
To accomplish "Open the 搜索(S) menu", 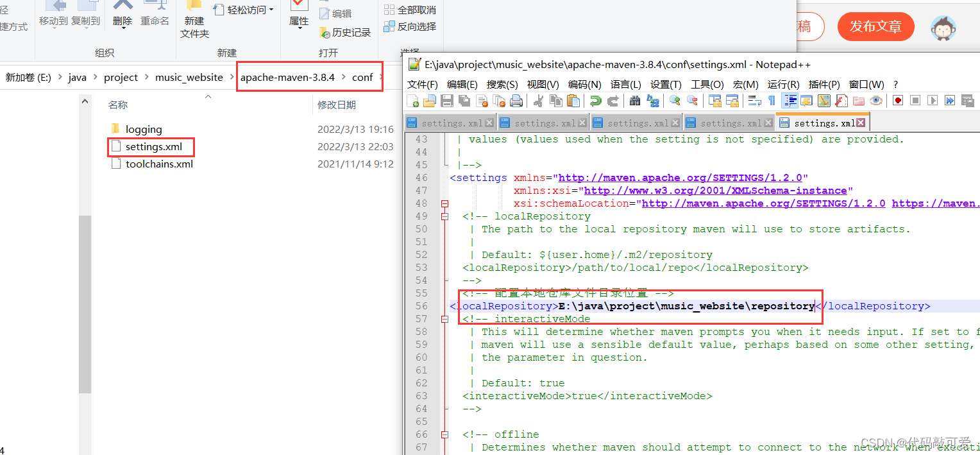I will [x=502, y=84].
